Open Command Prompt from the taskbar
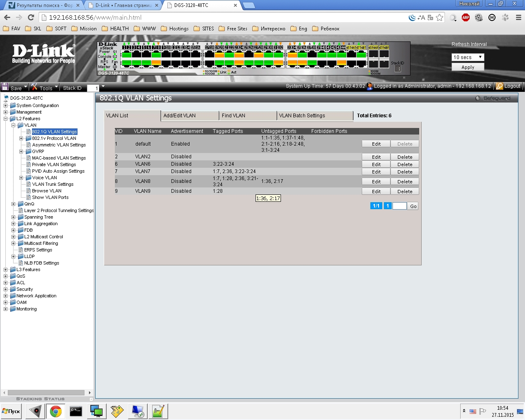 click(76, 411)
